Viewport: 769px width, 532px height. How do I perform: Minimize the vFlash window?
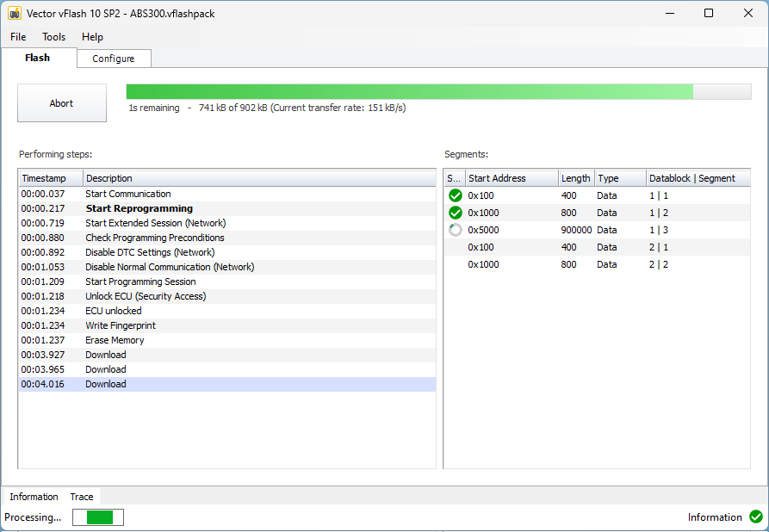(670, 13)
